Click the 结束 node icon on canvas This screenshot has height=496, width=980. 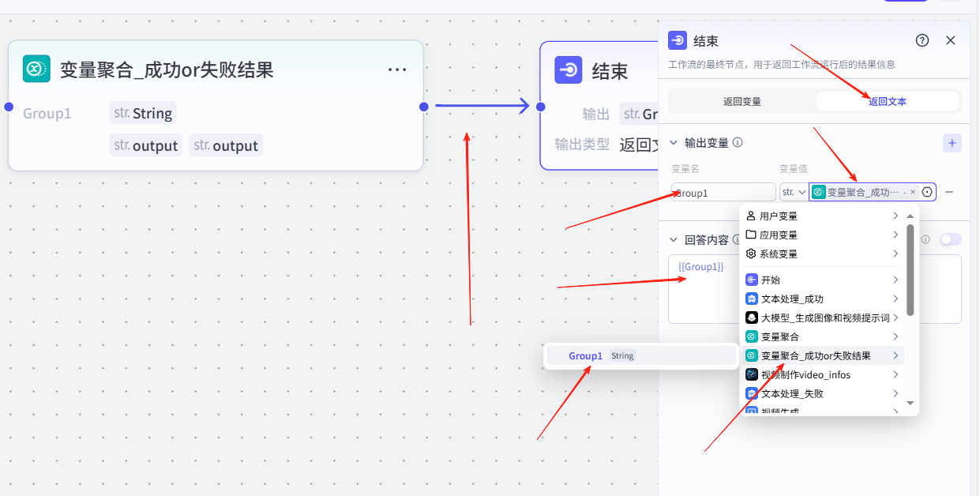569,70
